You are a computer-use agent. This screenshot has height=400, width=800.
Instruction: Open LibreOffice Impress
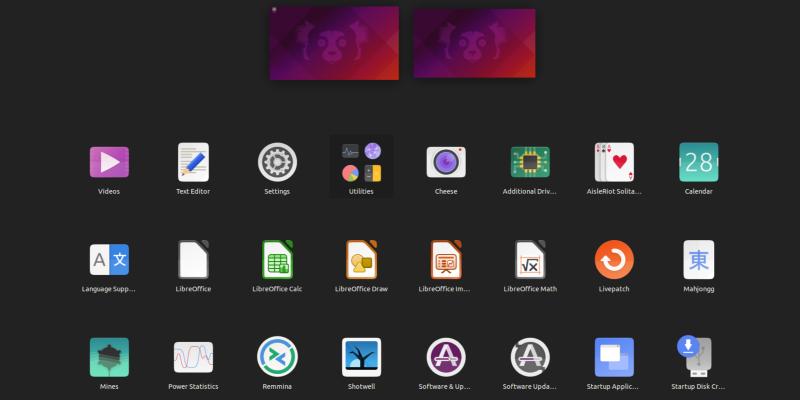(x=446, y=260)
